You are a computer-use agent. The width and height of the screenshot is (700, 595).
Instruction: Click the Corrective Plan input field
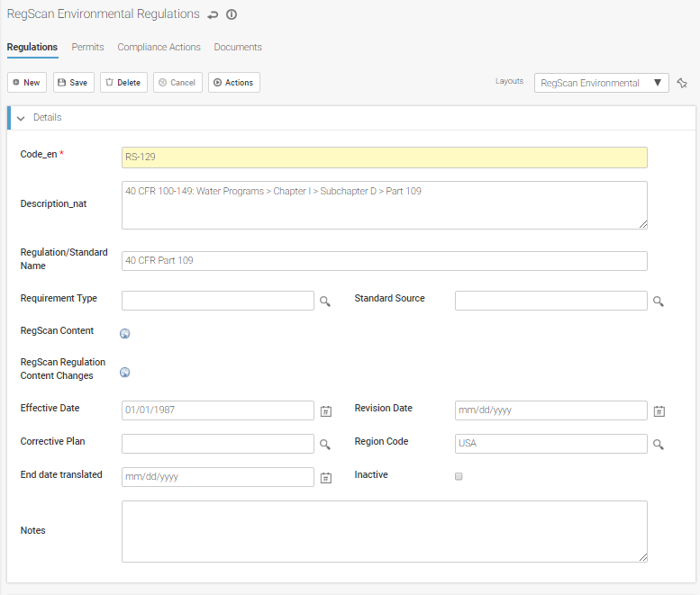click(x=218, y=444)
